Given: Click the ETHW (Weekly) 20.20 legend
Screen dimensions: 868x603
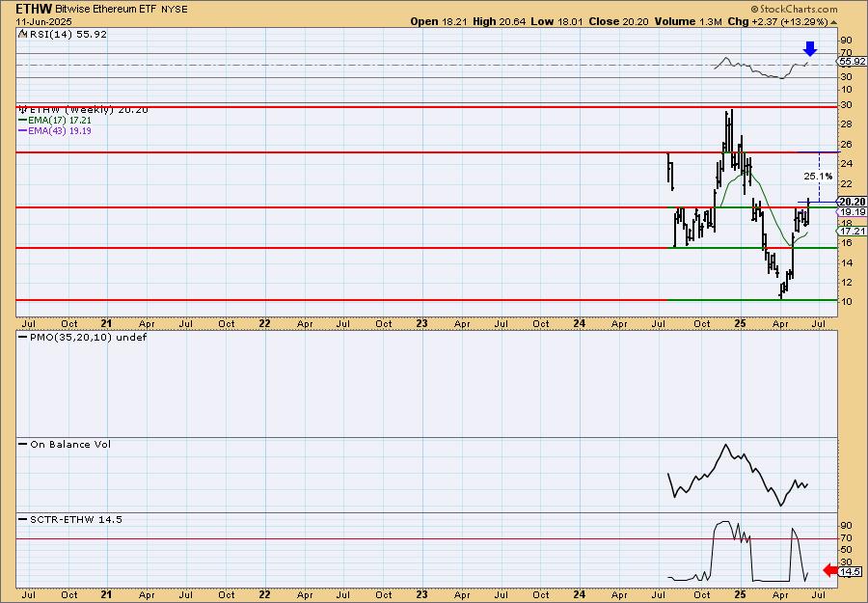Looking at the screenshot, I should coord(84,110).
